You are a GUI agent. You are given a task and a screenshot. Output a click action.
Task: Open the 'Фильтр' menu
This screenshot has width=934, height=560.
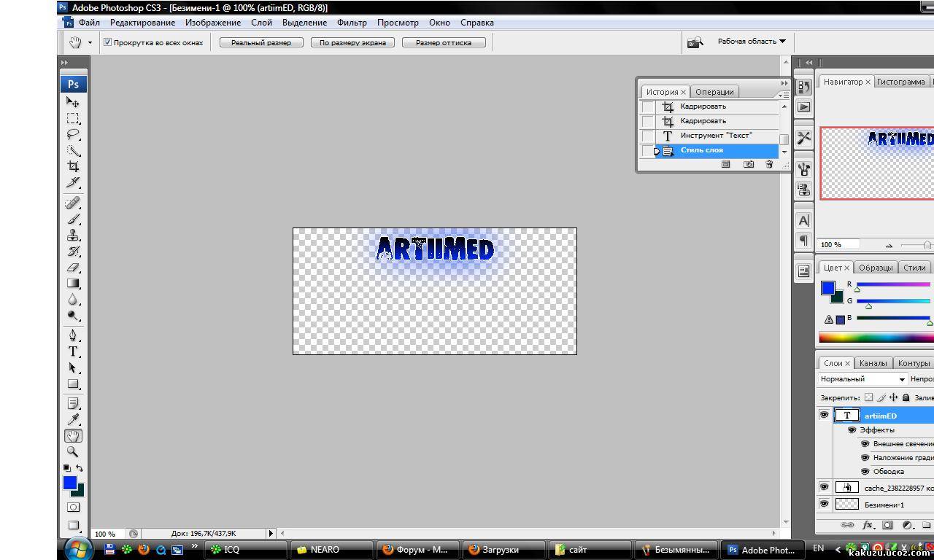pos(352,23)
